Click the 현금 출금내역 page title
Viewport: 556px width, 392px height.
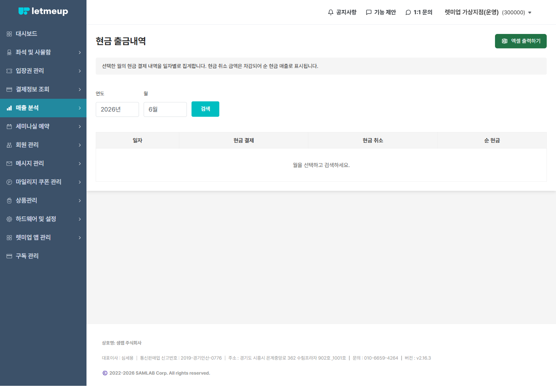tap(121, 41)
